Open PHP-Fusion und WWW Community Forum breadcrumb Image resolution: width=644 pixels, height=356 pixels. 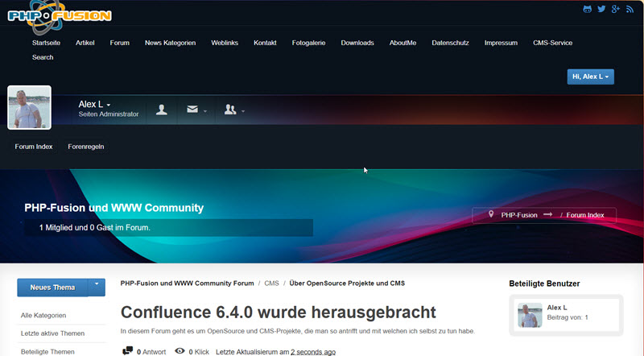point(187,284)
